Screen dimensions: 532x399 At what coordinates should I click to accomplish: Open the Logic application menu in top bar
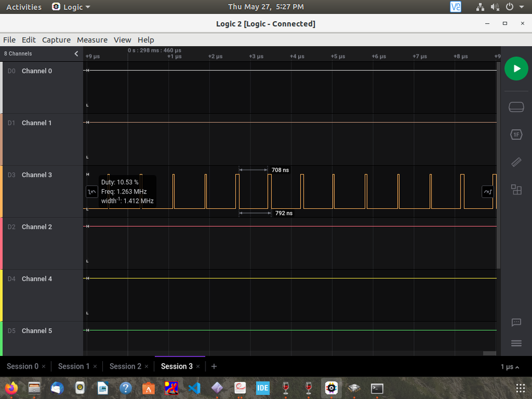point(71,7)
